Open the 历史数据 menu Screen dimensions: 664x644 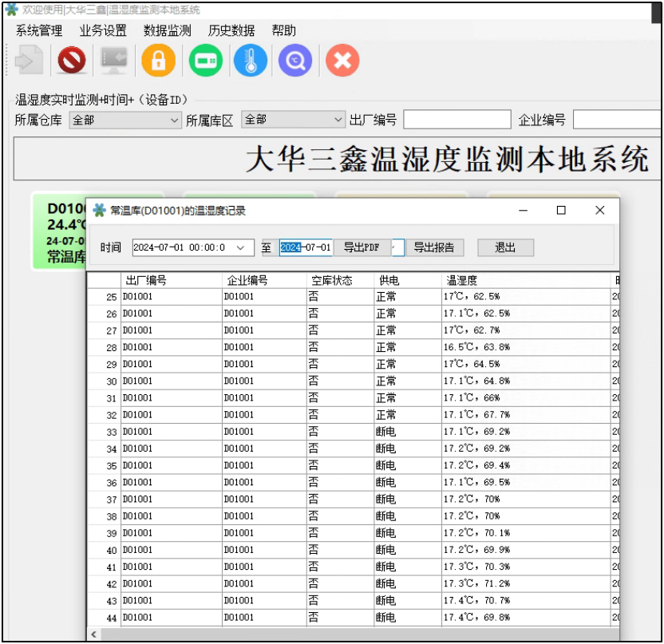point(231,31)
